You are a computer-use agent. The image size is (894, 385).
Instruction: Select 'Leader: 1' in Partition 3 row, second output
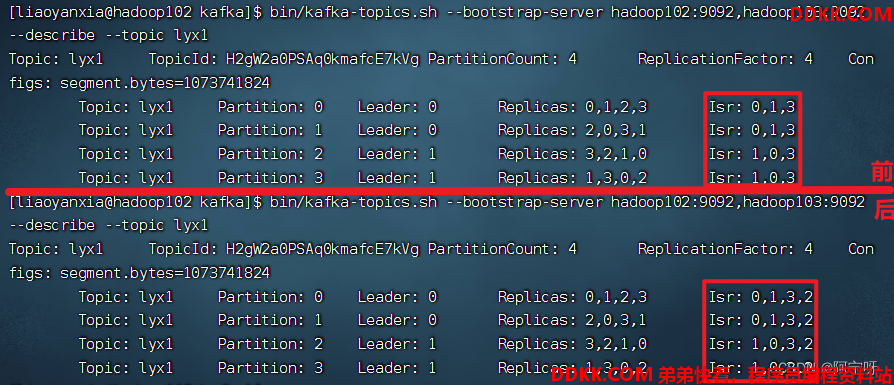pos(397,367)
